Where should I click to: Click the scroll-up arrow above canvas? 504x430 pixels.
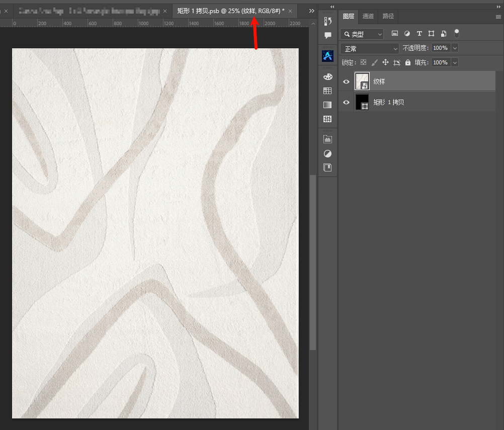tap(313, 24)
